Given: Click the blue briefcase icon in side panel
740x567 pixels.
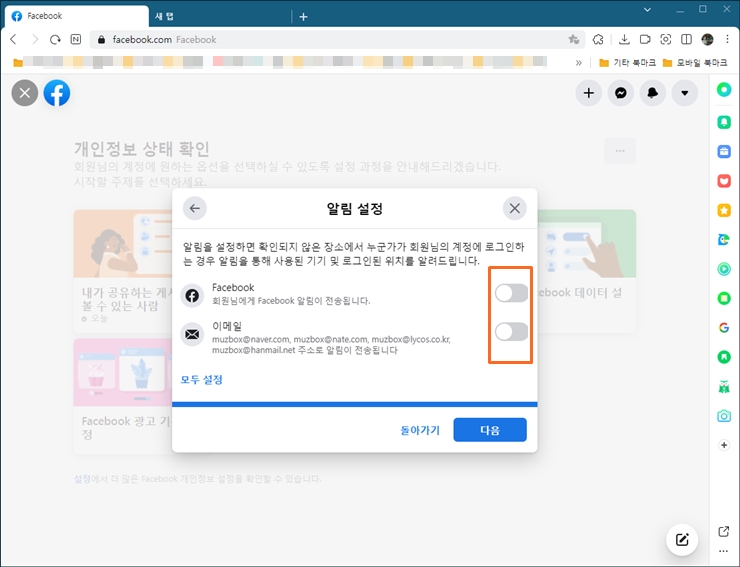Looking at the screenshot, I should pyautogui.click(x=724, y=152).
